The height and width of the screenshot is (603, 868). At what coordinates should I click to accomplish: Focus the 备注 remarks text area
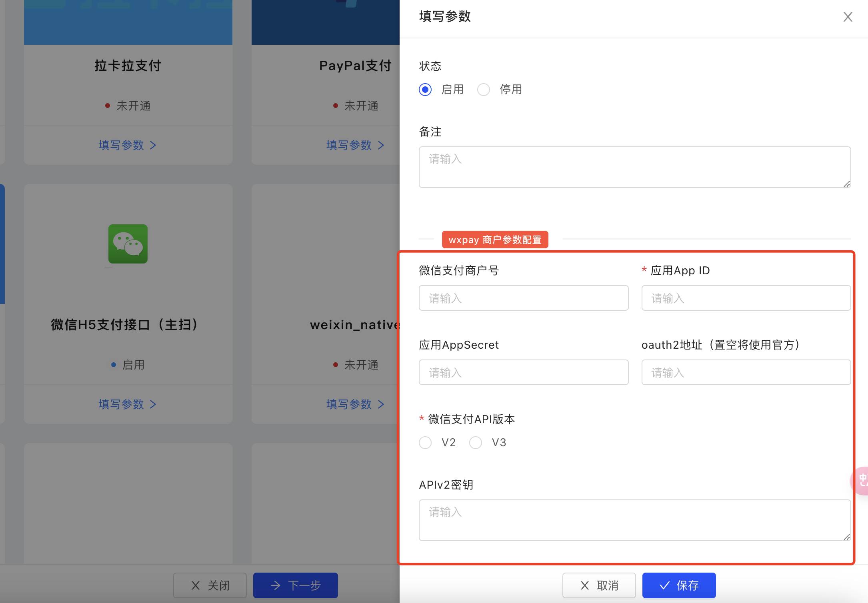click(x=634, y=167)
